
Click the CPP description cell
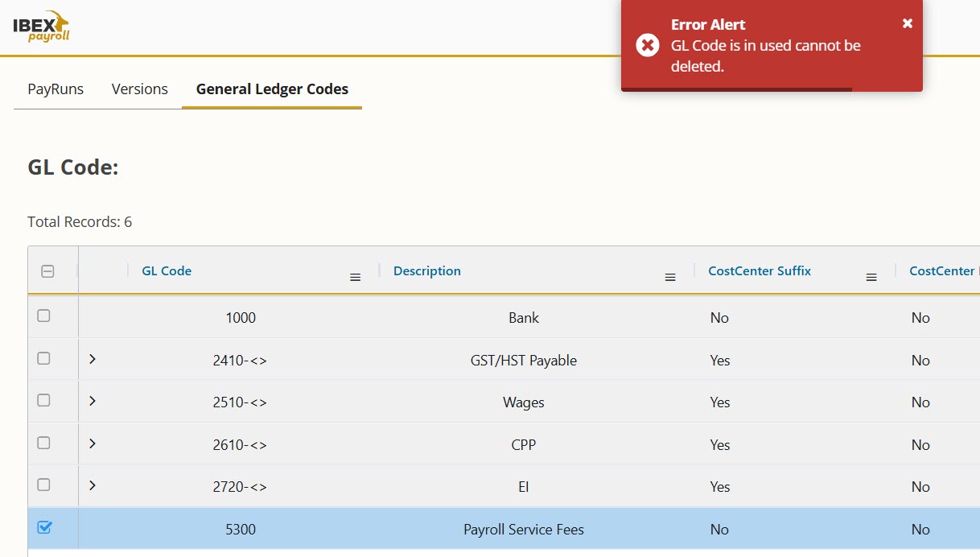point(524,445)
